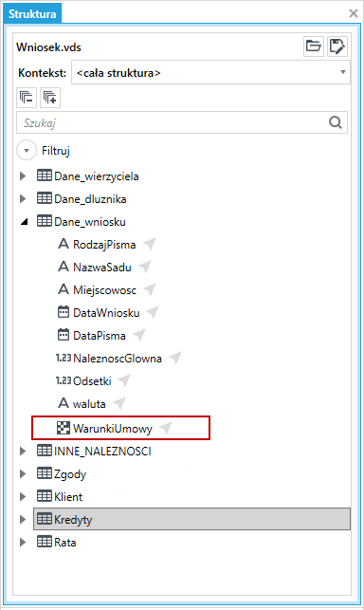The width and height of the screenshot is (364, 610).
Task: Click the insert arrow beside WarunkiUmowy
Action: [166, 428]
